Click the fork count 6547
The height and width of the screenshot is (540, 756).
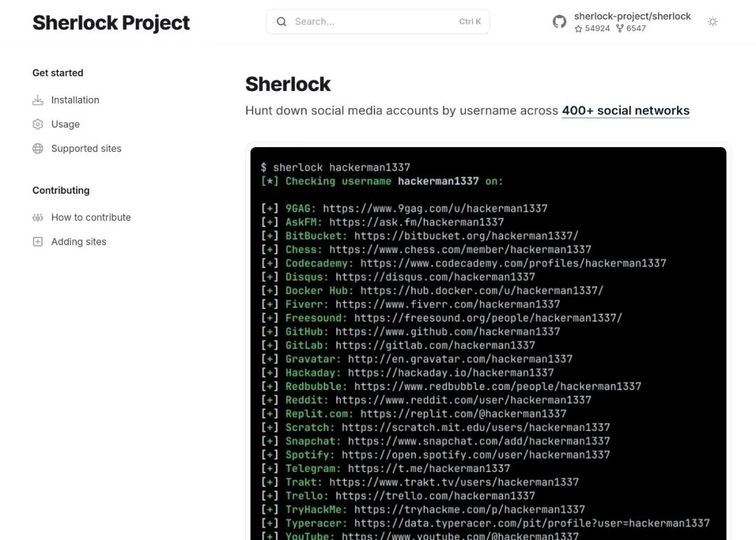[636, 29]
